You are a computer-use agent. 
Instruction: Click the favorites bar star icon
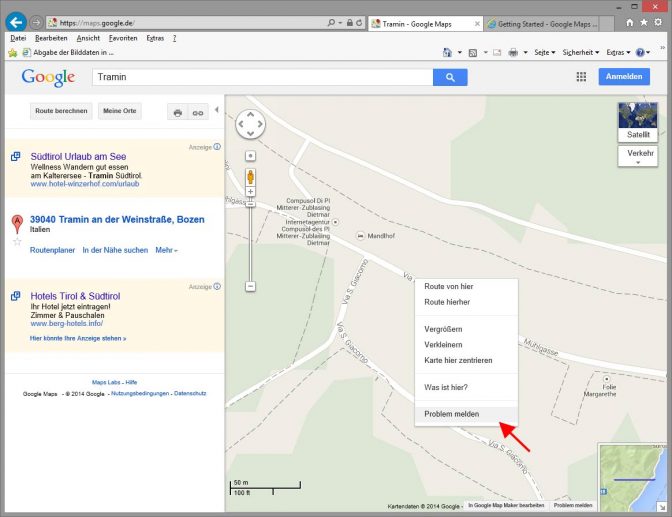12,53
